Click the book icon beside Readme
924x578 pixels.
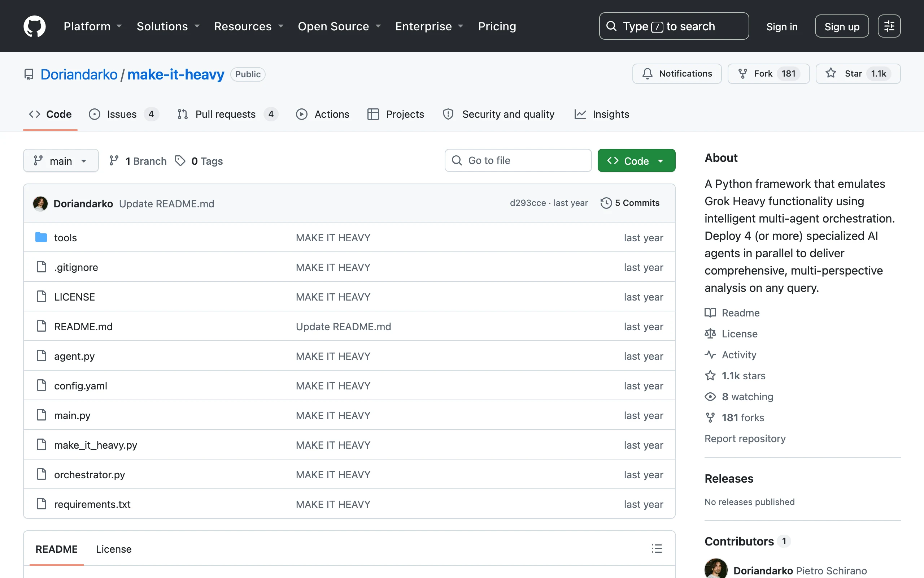710,313
